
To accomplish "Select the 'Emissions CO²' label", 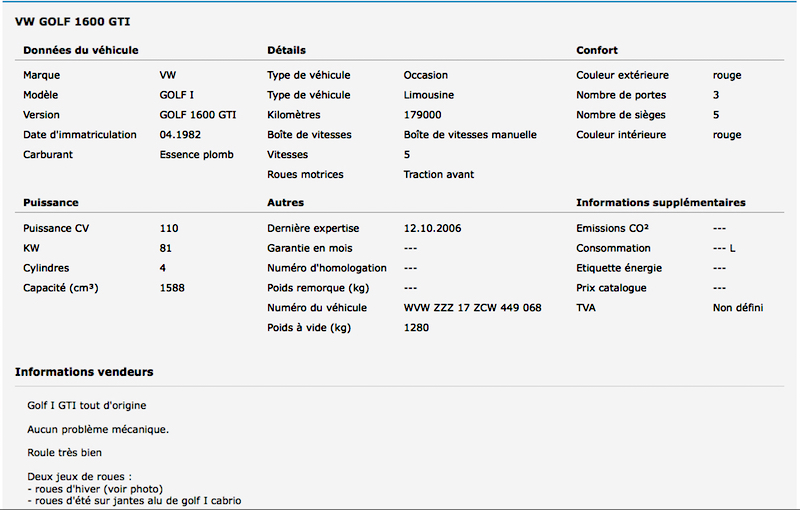I will pos(612,228).
